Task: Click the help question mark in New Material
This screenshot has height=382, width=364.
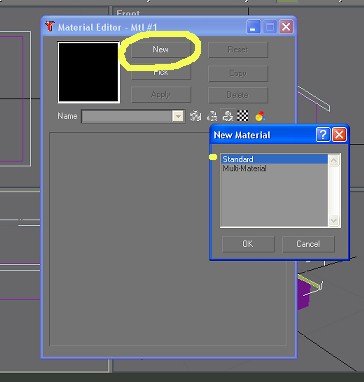Action: [323, 135]
